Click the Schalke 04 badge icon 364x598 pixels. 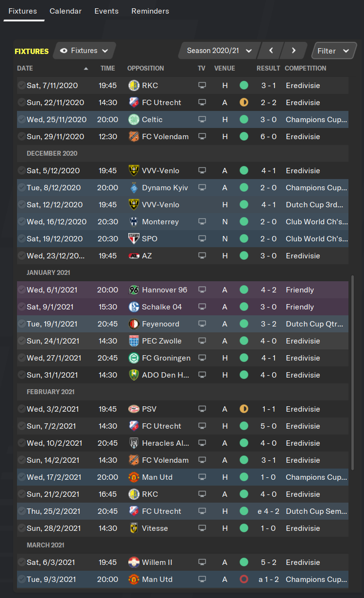[x=134, y=307]
